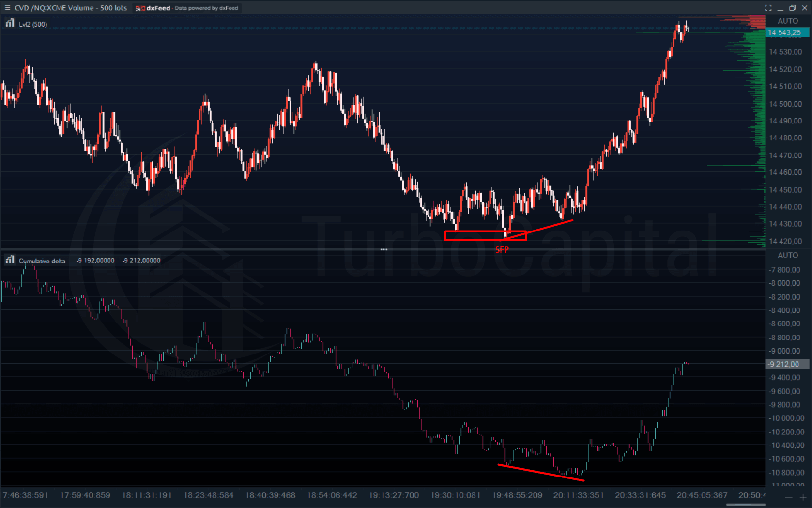Zoom in the time axis with plus

803,497
